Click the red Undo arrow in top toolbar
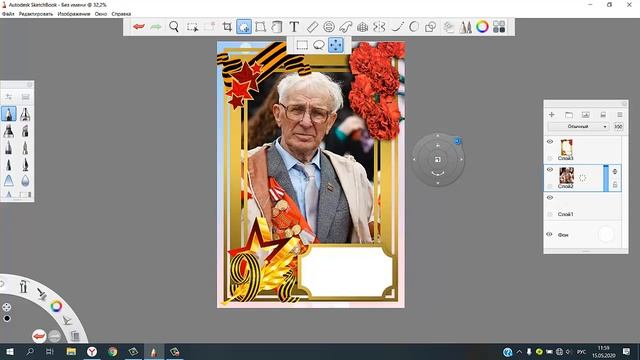The image size is (640, 360). (139, 27)
